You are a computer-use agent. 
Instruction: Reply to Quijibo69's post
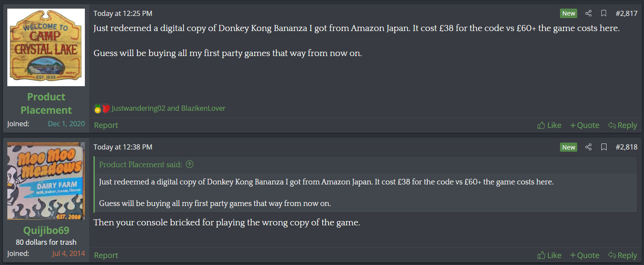(x=622, y=256)
